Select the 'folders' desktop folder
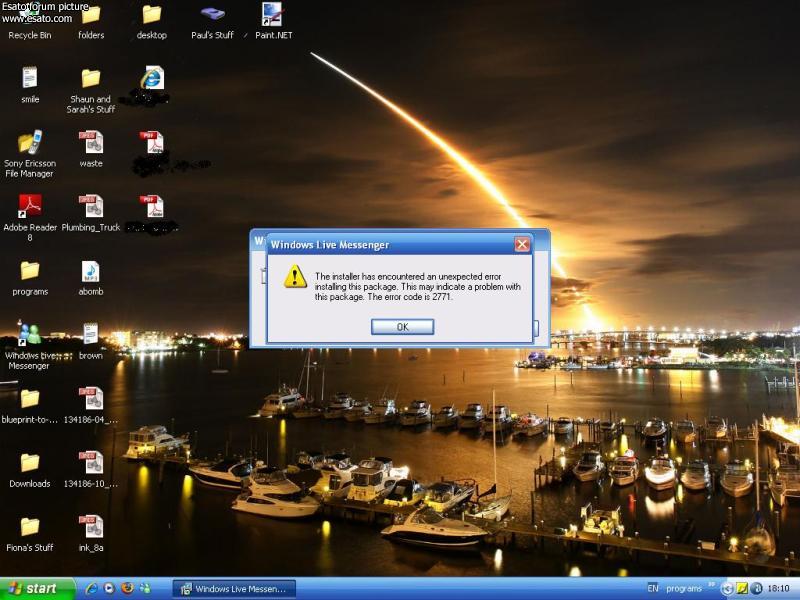This screenshot has width=800, height=600. [91, 22]
